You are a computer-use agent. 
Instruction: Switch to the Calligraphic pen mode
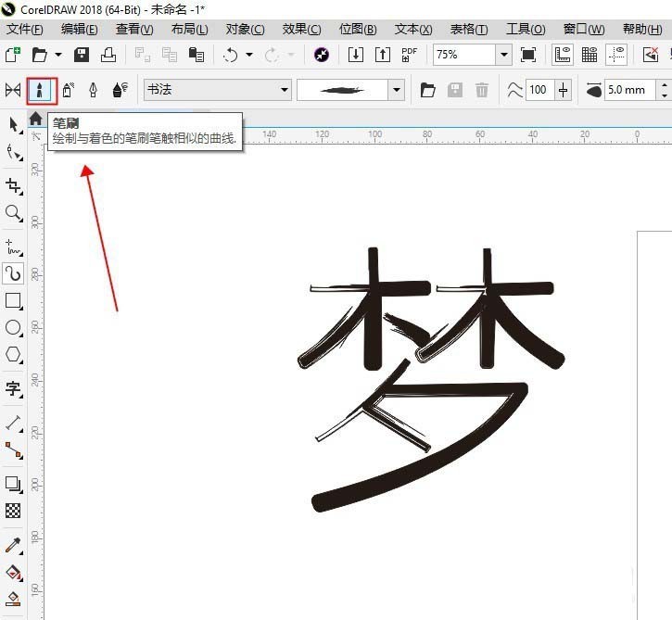click(x=93, y=90)
